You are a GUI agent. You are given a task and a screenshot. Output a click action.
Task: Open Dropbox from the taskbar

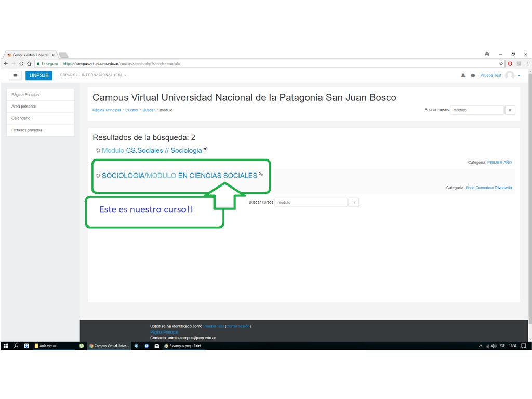point(26,345)
